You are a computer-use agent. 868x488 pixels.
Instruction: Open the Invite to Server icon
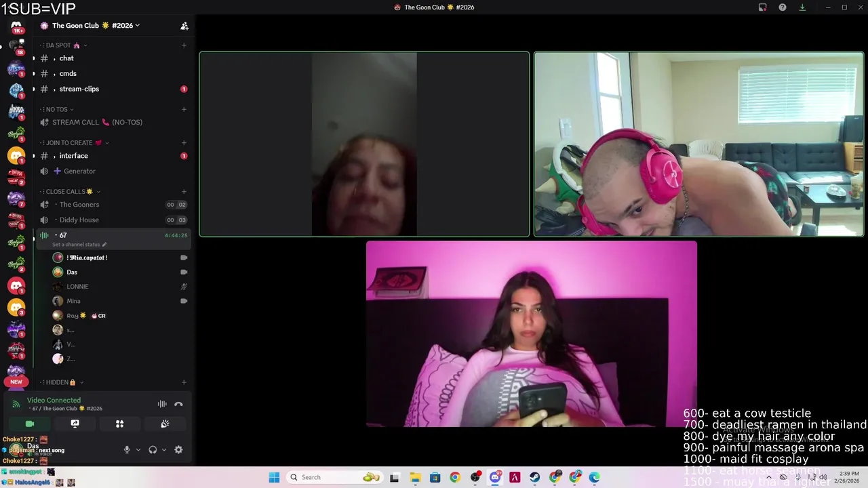point(184,26)
